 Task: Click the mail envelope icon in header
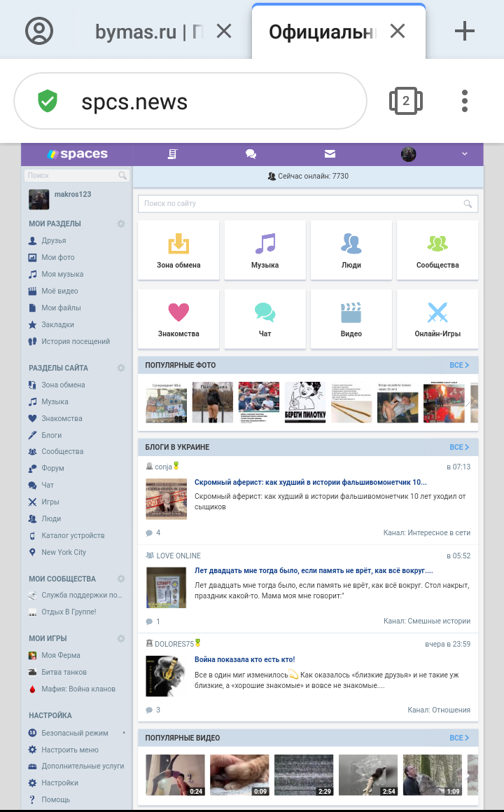coord(330,154)
